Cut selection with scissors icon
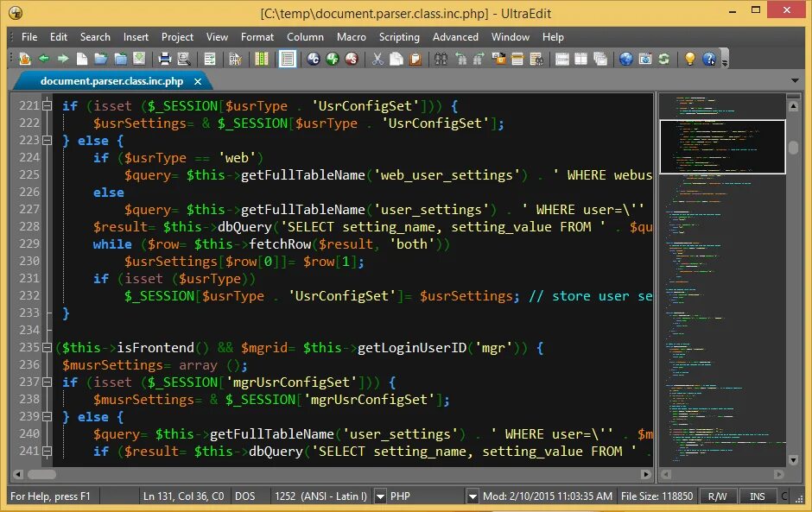Viewport: 812px width, 512px height. point(377,59)
